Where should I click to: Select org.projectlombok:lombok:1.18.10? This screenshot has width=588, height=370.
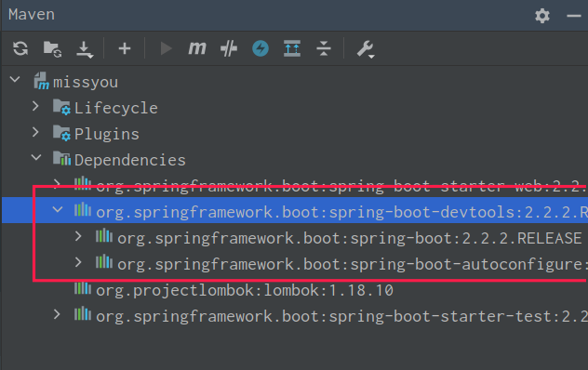pos(295,290)
